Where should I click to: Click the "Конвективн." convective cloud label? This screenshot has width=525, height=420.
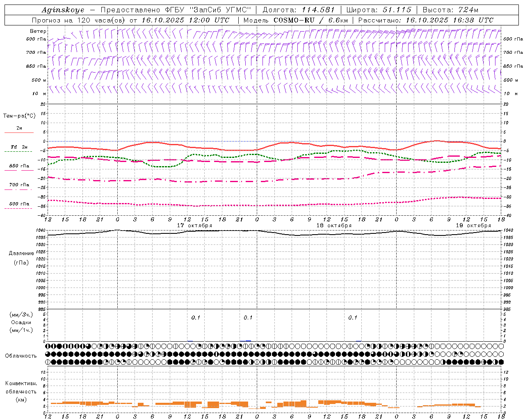click(x=21, y=383)
